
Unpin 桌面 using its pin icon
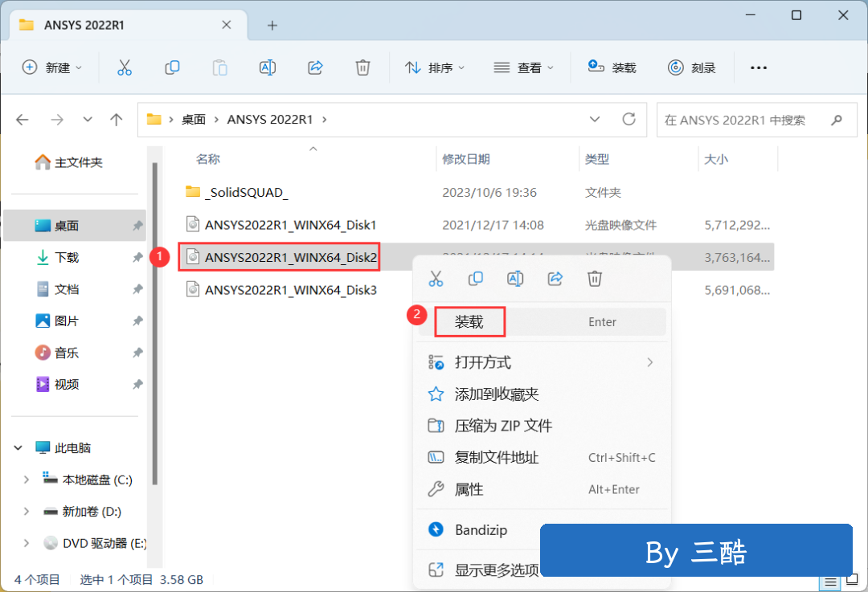click(x=137, y=226)
